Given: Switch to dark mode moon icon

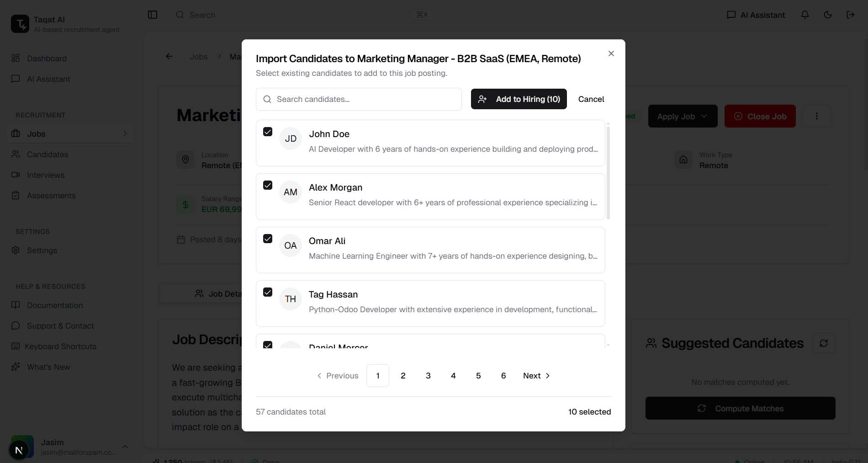Looking at the screenshot, I should [828, 15].
